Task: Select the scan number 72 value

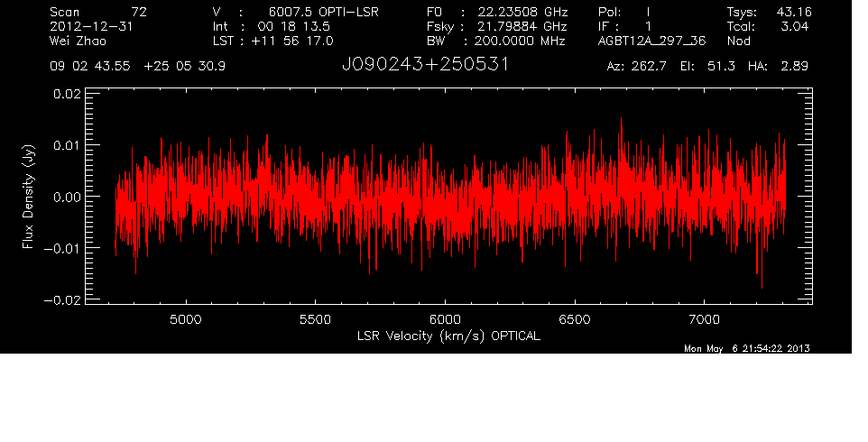Action: coord(139,12)
